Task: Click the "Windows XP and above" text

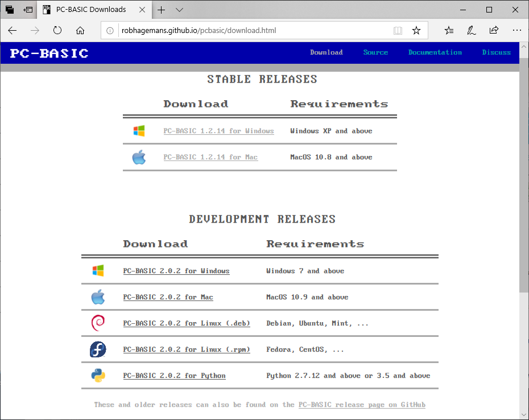Action: 331,131
